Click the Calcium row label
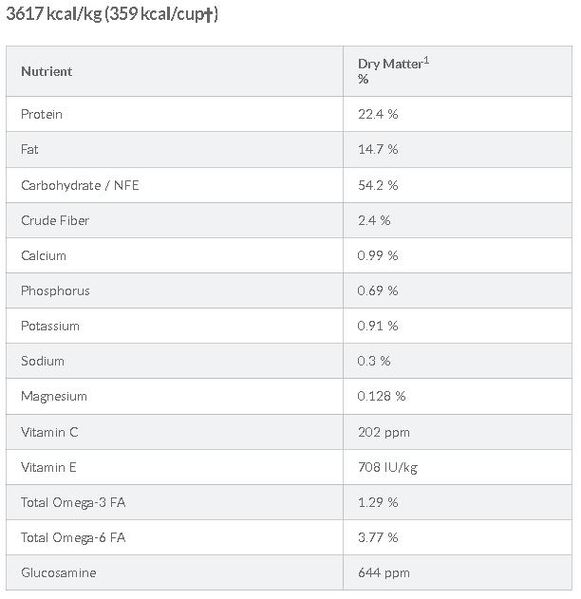The width and height of the screenshot is (581, 599). tap(44, 256)
